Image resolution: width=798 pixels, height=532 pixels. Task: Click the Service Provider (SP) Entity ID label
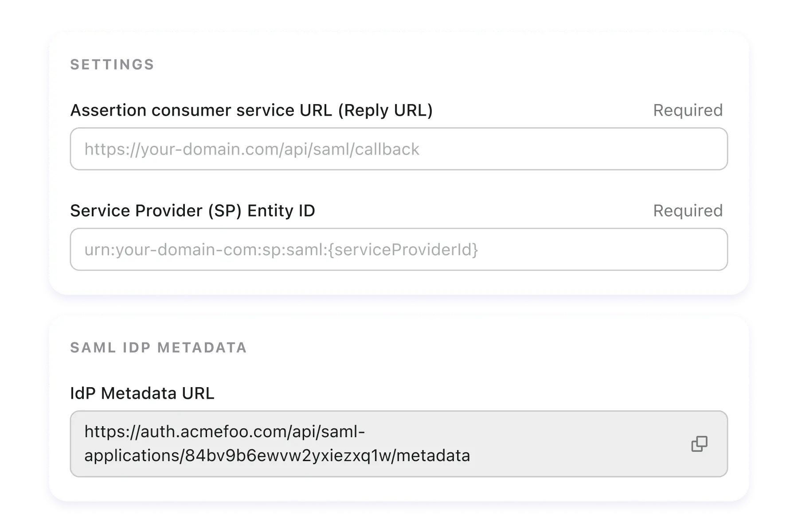tap(192, 211)
